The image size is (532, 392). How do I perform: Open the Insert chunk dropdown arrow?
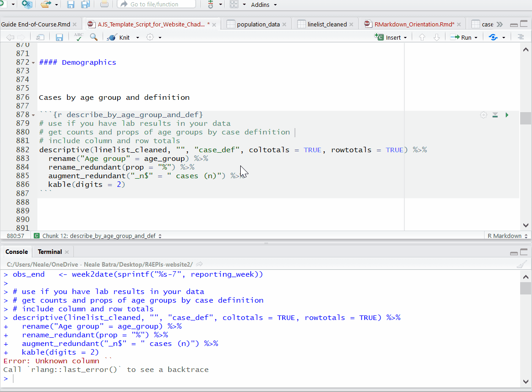pos(405,38)
